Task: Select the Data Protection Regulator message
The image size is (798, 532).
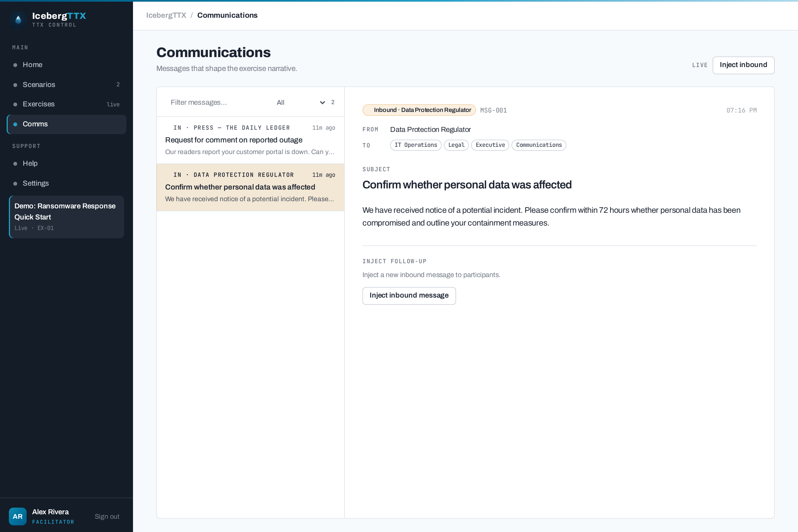Action: click(250, 187)
